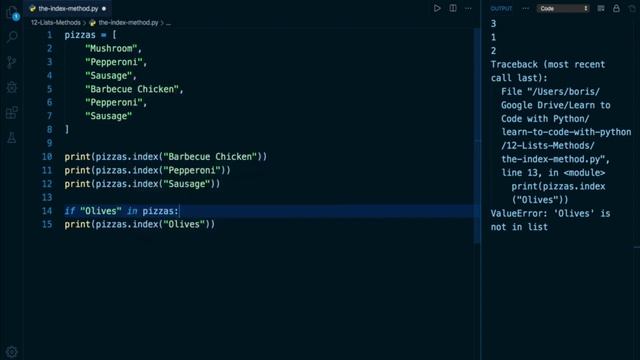Open the Source Control view icon
Image resolution: width=640 pixels, height=360 pixels.
click(x=12, y=62)
